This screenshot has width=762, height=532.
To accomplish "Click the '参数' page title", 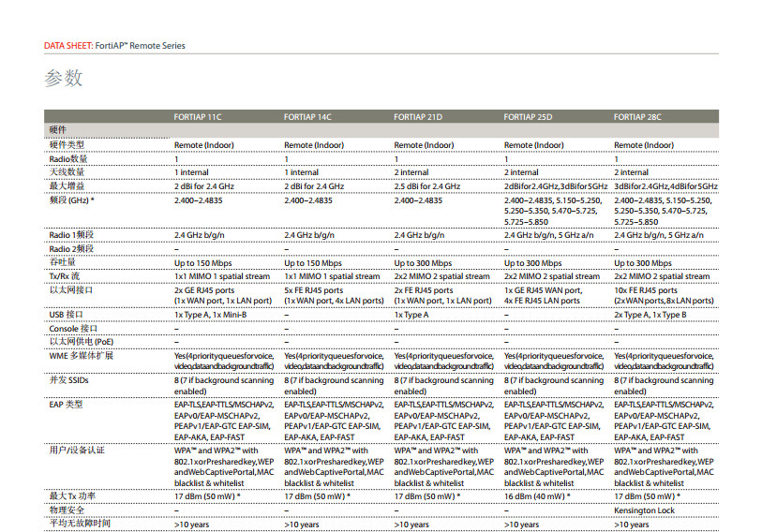I will tap(64, 78).
